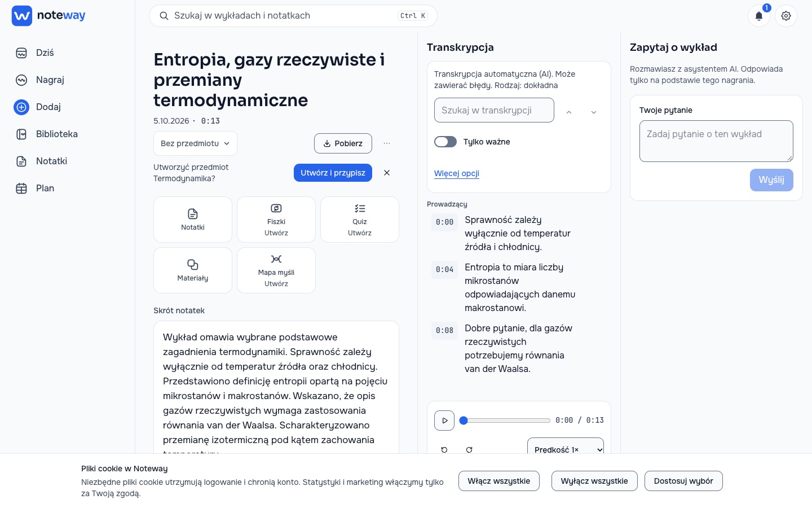Click Dostosuj wybór cookie button
The width and height of the screenshot is (812, 508).
[x=683, y=481]
